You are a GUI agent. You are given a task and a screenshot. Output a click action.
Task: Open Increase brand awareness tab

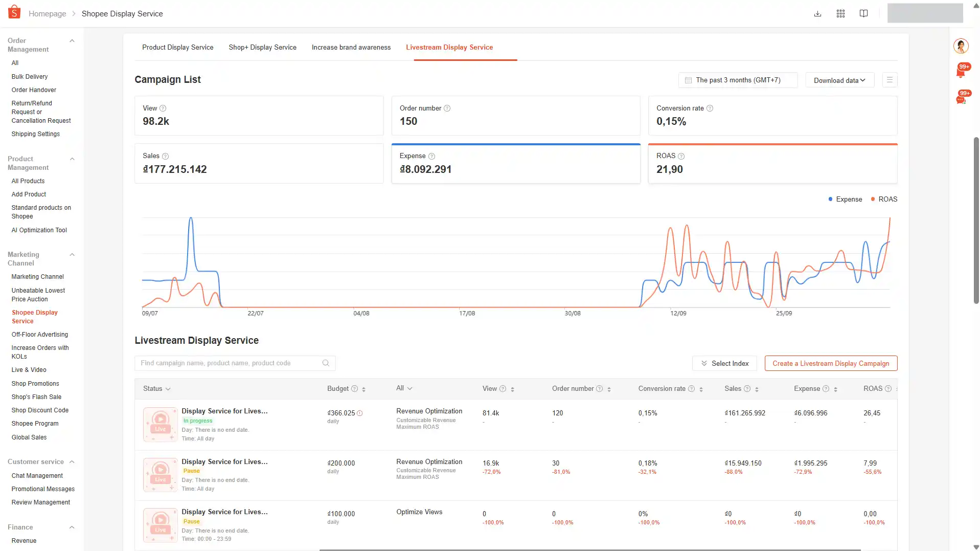pos(351,48)
